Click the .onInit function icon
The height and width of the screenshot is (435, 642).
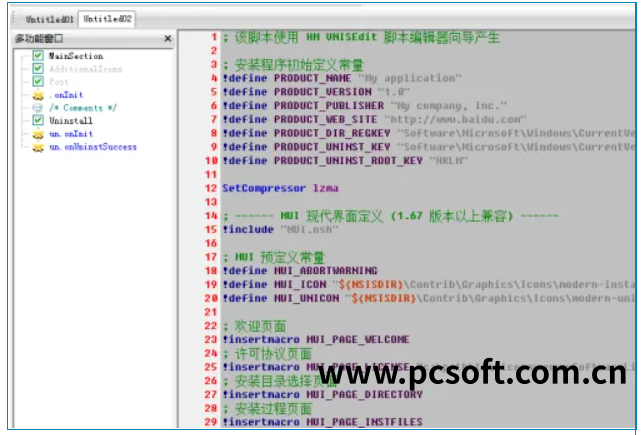(x=38, y=95)
